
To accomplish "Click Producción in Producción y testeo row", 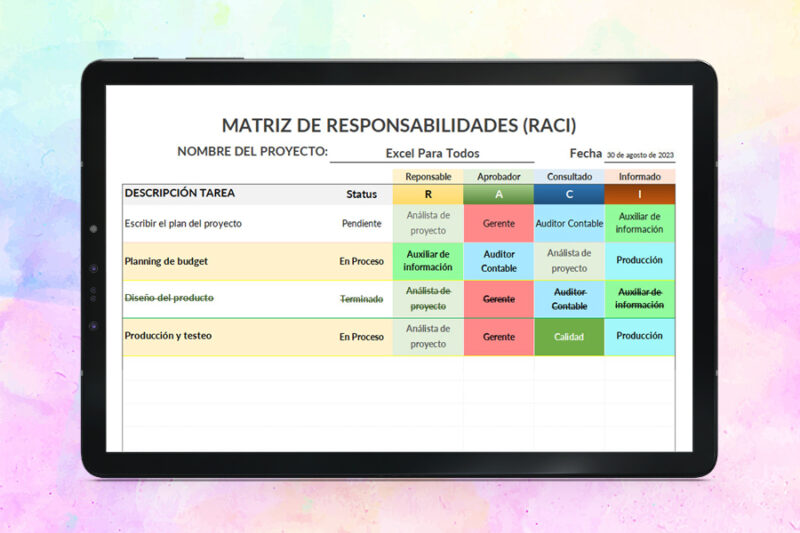I will coord(640,337).
